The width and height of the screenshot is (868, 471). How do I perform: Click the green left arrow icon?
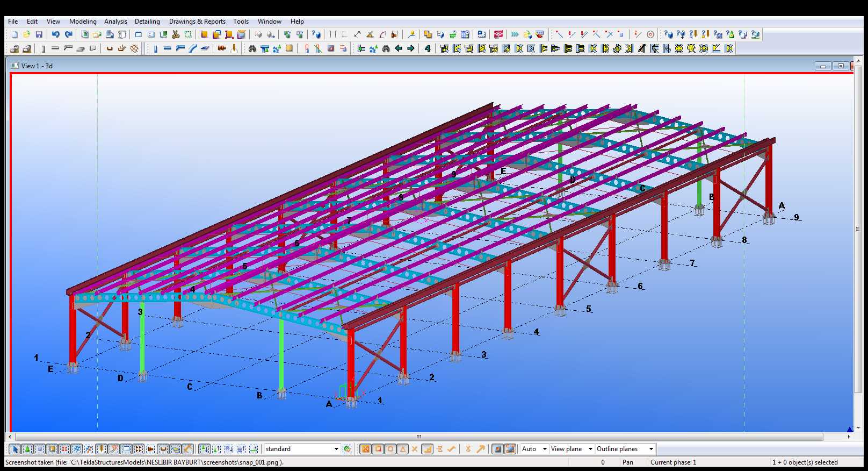(399, 48)
